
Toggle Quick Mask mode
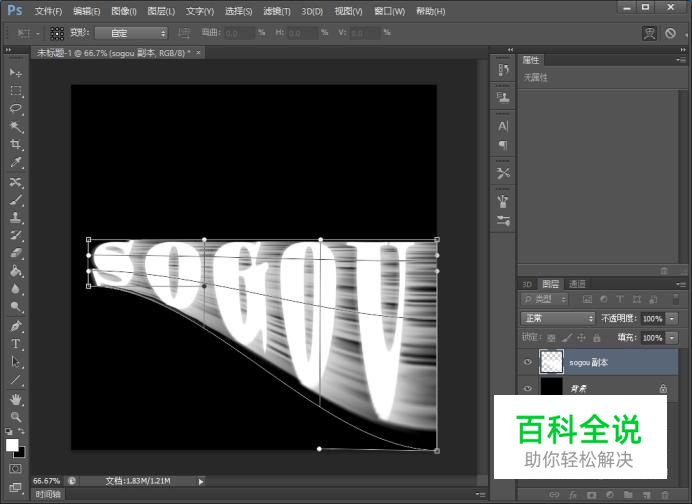(x=15, y=468)
